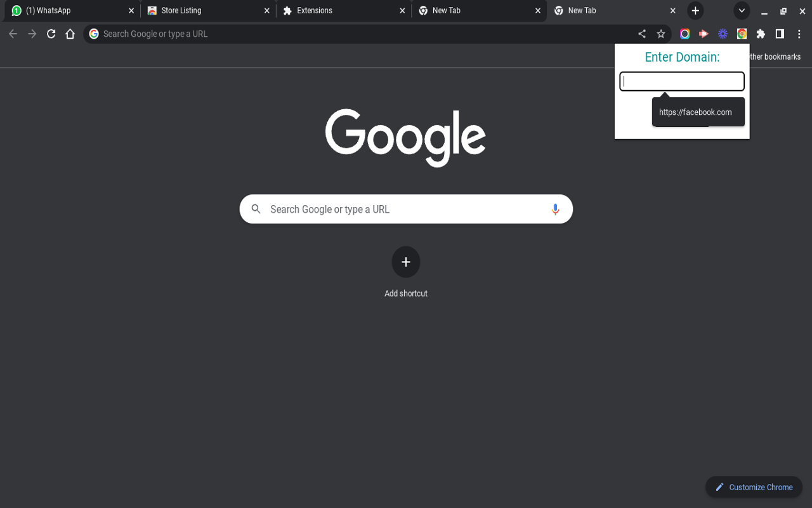Switch to the first New Tab tab
Image resolution: width=812 pixels, height=508 pixels.
479,11
